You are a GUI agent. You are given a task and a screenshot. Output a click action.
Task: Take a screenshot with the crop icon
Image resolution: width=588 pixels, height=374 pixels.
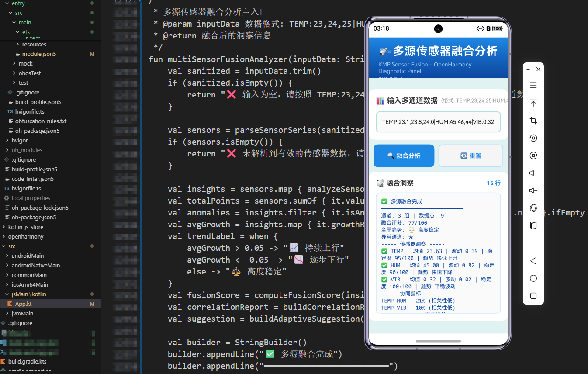pyautogui.click(x=533, y=121)
